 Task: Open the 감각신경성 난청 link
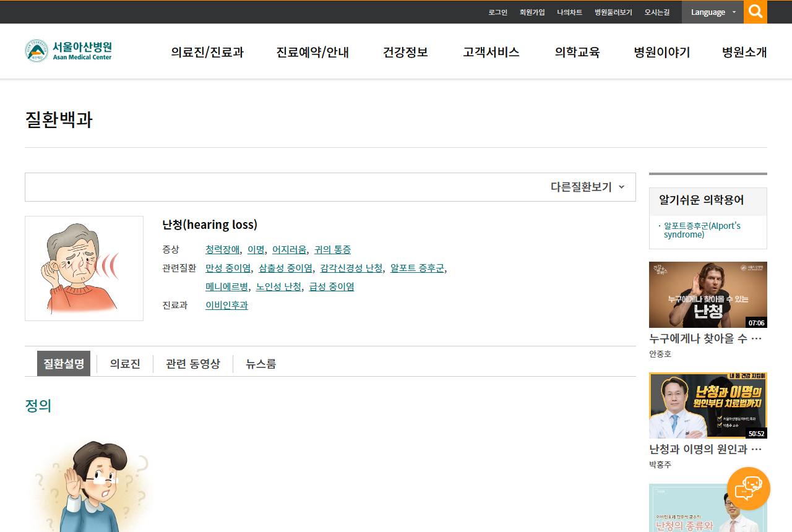pos(351,268)
